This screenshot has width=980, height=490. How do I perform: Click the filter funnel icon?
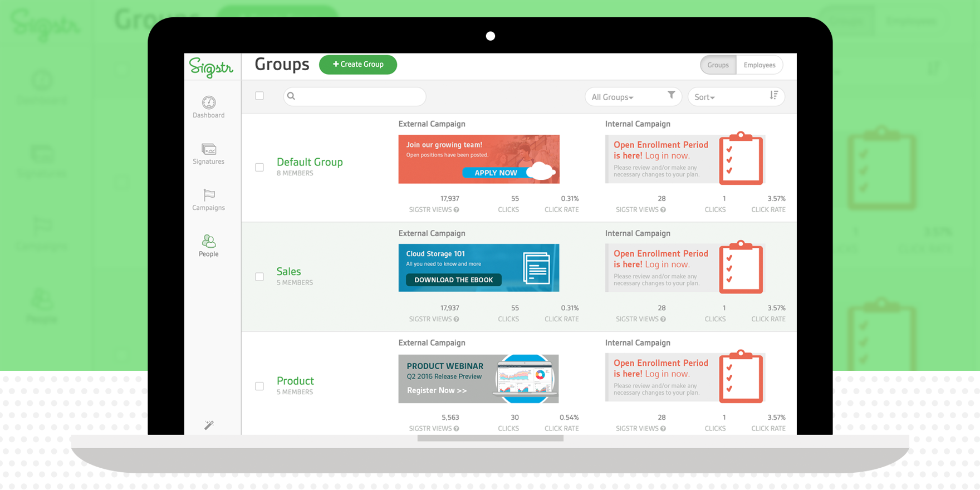[672, 95]
